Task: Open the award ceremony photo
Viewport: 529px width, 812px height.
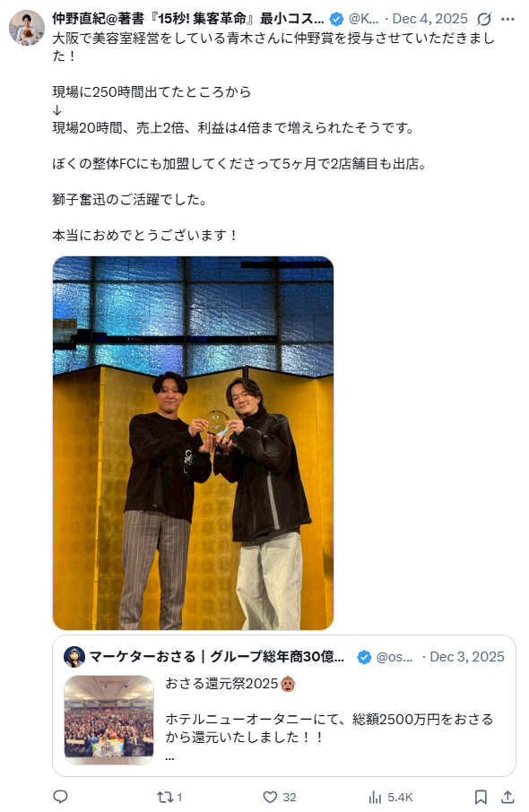Action: (194, 443)
